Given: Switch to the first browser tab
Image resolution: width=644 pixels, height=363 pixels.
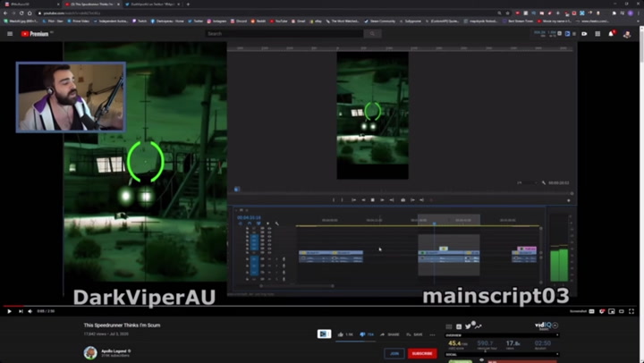Looking at the screenshot, I should click(30, 4).
